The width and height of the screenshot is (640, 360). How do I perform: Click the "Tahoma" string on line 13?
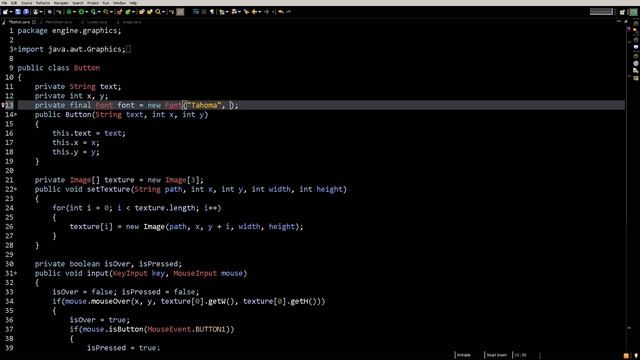point(204,105)
